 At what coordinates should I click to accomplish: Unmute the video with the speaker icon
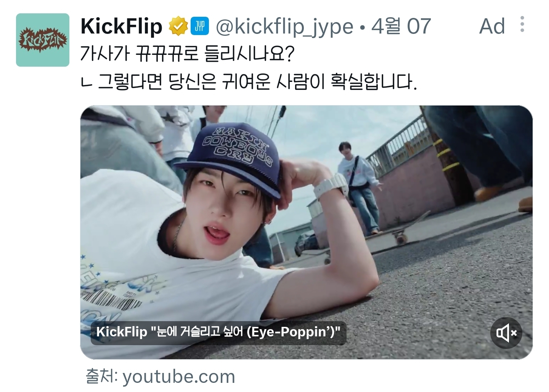506,333
